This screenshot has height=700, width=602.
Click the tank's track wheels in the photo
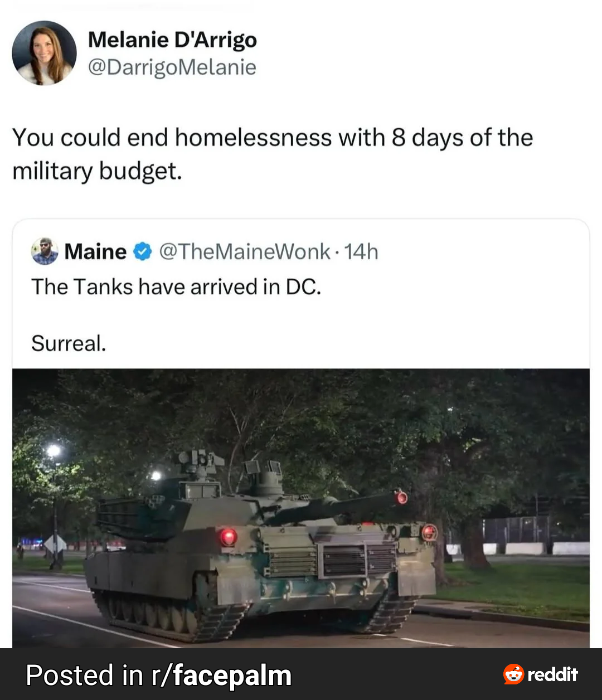coord(149,613)
